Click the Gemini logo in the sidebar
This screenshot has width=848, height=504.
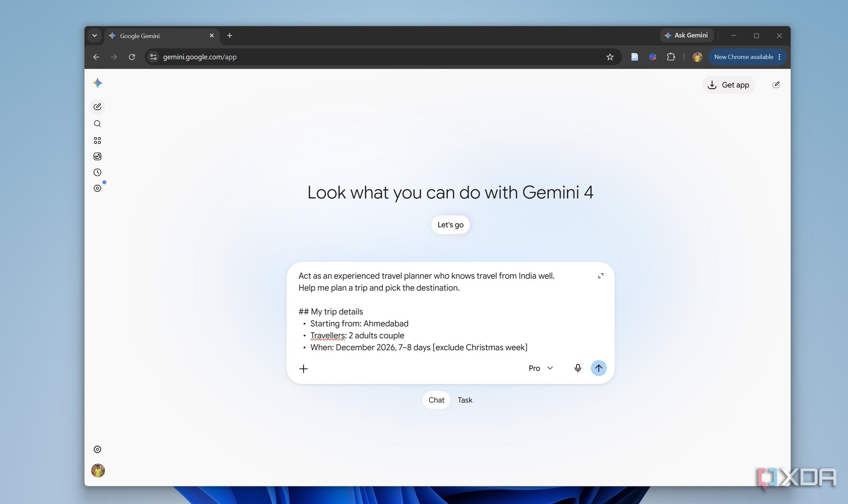click(97, 83)
